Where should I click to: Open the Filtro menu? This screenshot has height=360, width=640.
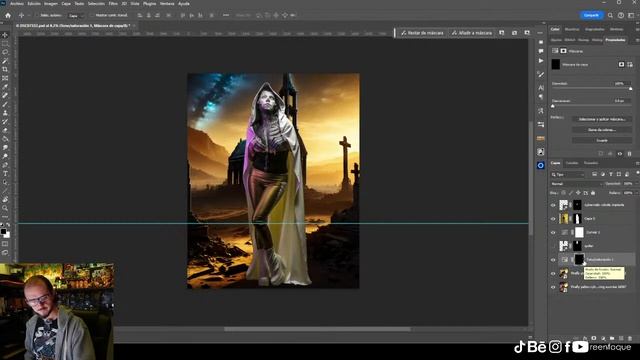coord(113,4)
